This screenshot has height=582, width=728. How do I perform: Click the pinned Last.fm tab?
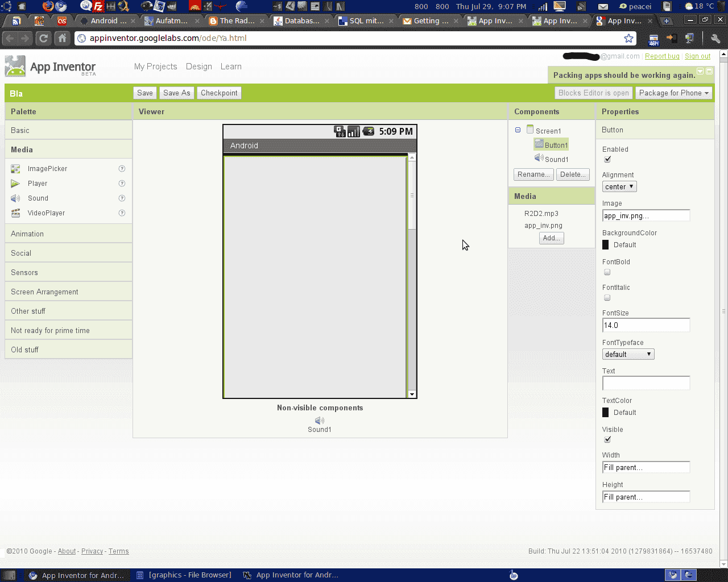62,20
